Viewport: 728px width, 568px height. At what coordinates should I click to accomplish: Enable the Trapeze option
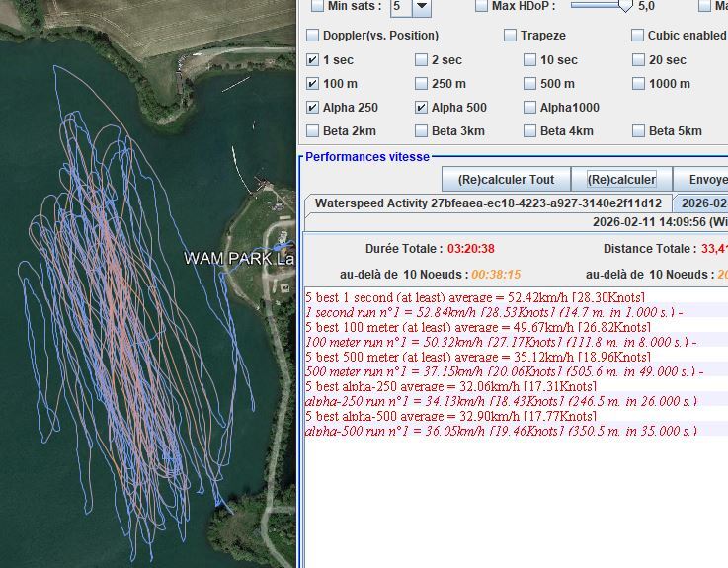click(511, 36)
